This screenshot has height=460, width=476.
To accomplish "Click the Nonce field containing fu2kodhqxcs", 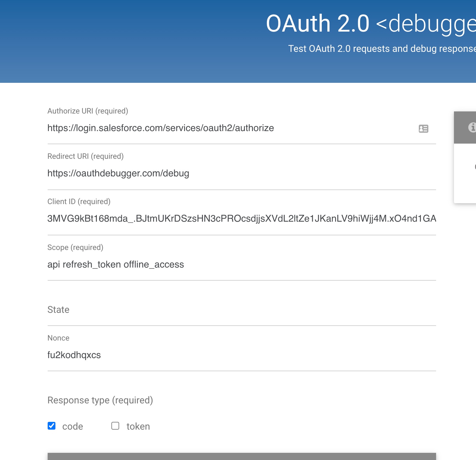I will coord(242,355).
